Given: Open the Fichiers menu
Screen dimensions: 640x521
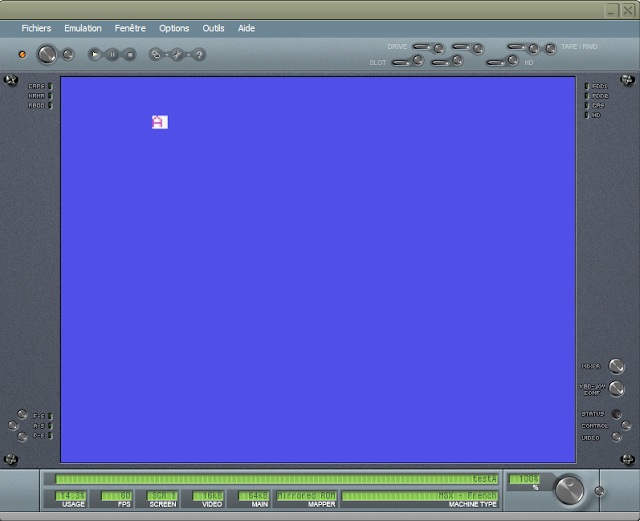Looking at the screenshot, I should tap(36, 28).
